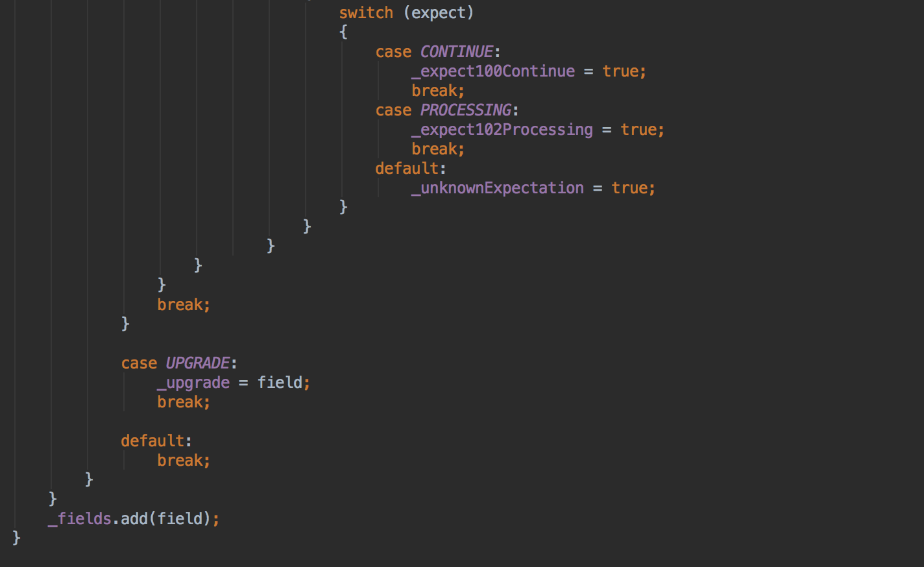Viewport: 924px width, 567px height.
Task: Click 'default:' label above _unknownExpectation
Action: [411, 169]
